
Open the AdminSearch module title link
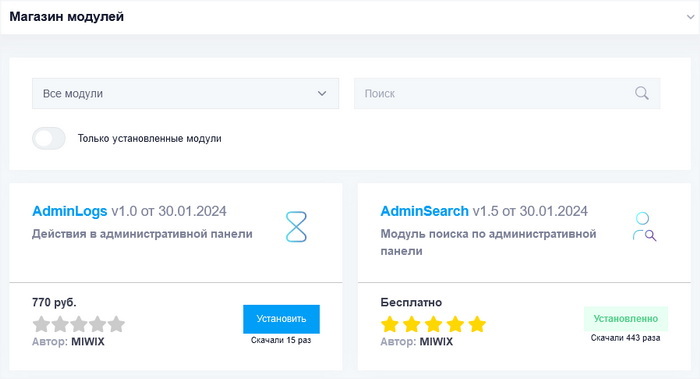click(x=425, y=211)
